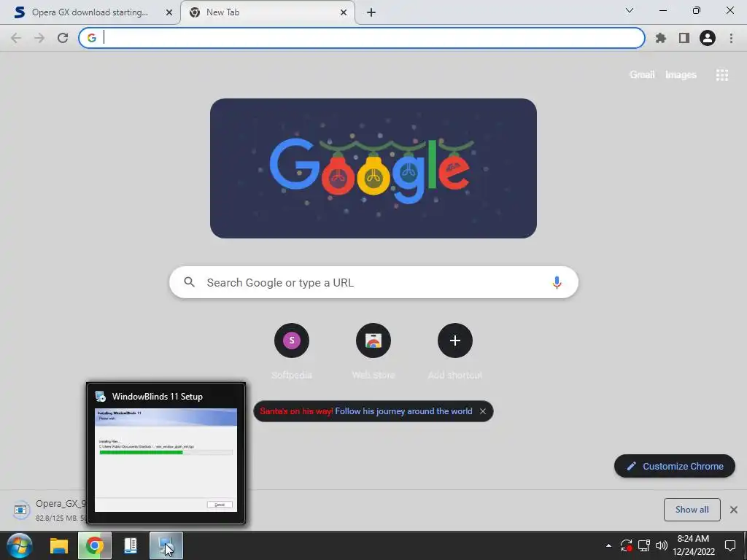
Task: Focus the Chrome address bar
Action: [x=362, y=38]
